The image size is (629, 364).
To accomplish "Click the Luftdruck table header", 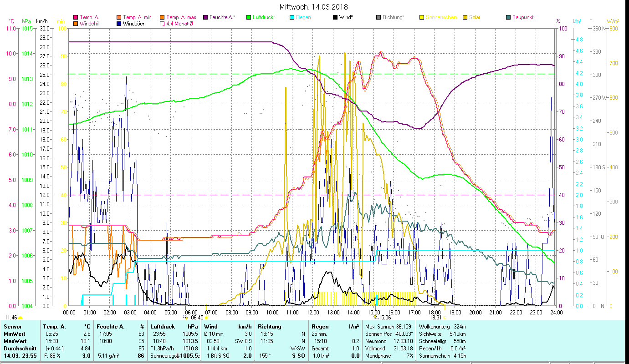I will pos(162,327).
